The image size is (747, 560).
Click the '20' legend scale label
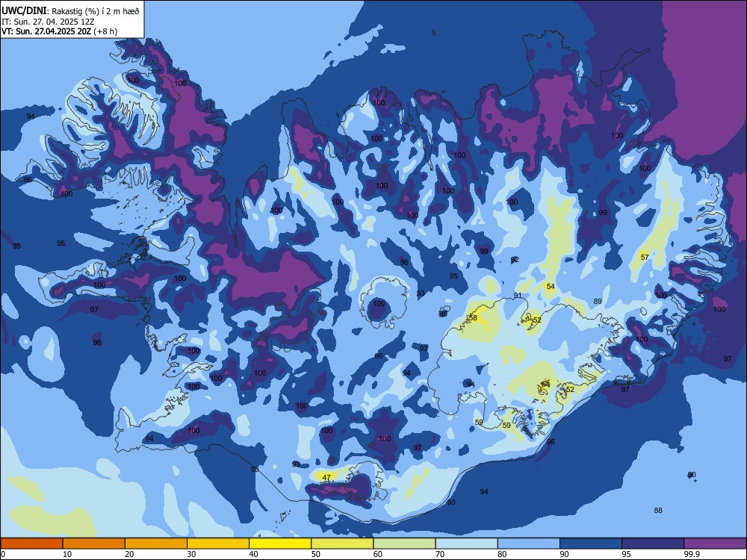tap(129, 554)
